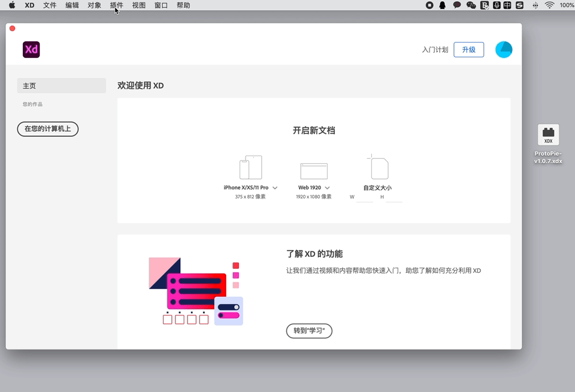
Task: Click the custom width W input field
Action: pyautogui.click(x=365, y=197)
